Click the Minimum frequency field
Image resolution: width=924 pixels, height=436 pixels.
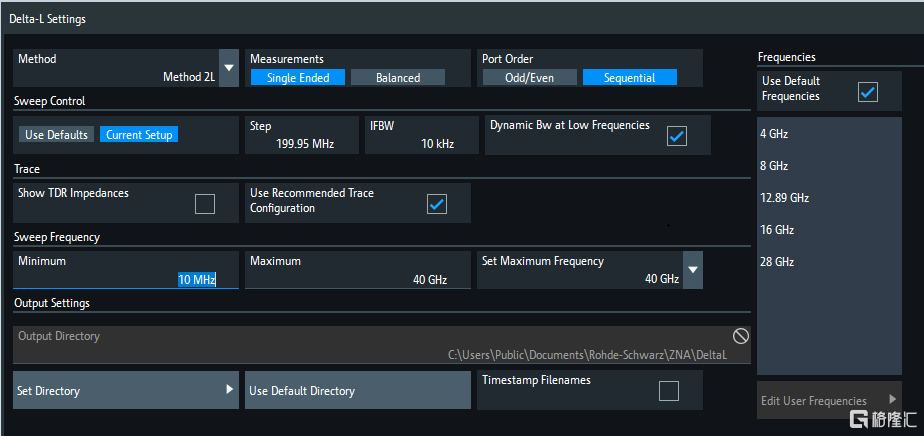[126, 270]
